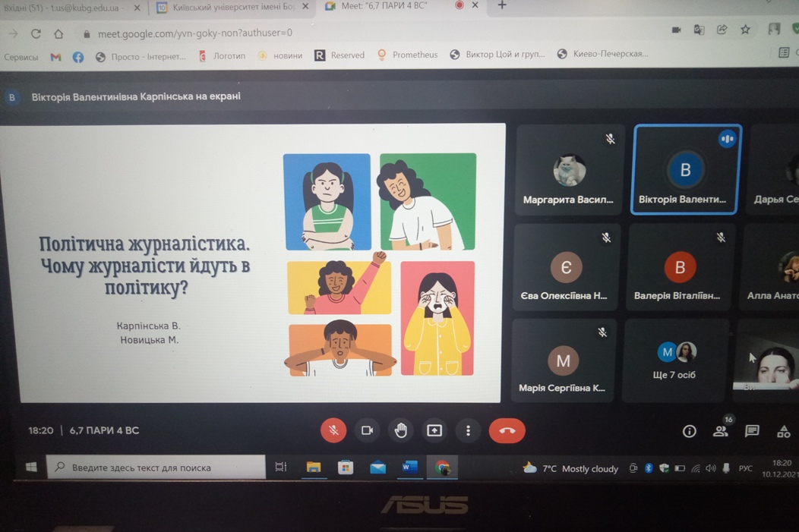The height and width of the screenshot is (532, 799).
Task: Open the chat panel
Action: (x=752, y=431)
